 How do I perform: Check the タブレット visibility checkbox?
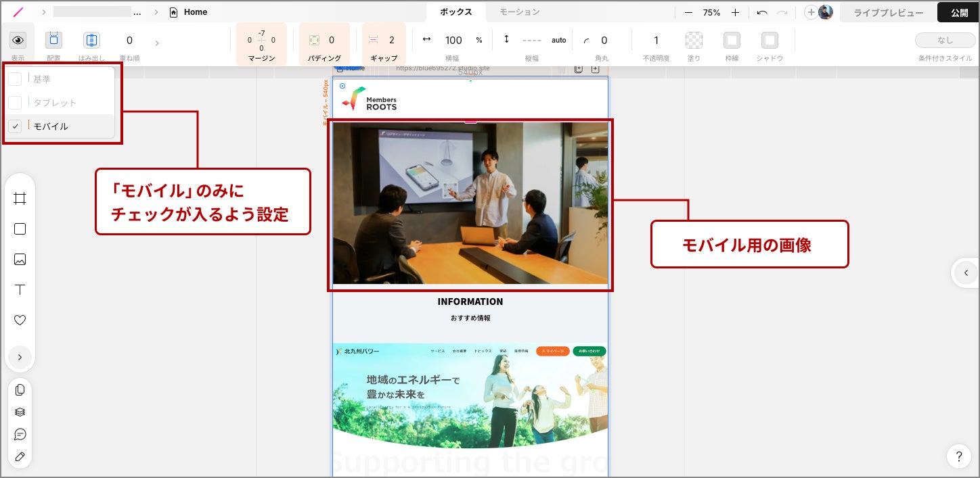click(15, 103)
